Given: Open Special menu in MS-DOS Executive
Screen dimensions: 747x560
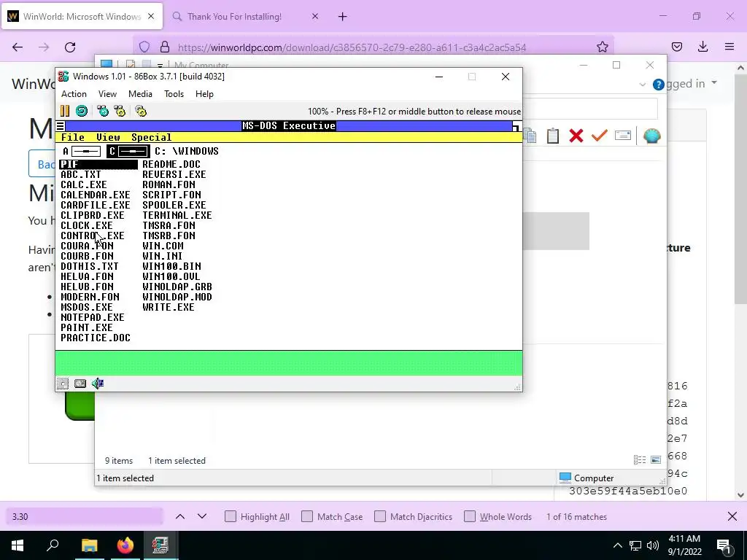Looking at the screenshot, I should (152, 137).
